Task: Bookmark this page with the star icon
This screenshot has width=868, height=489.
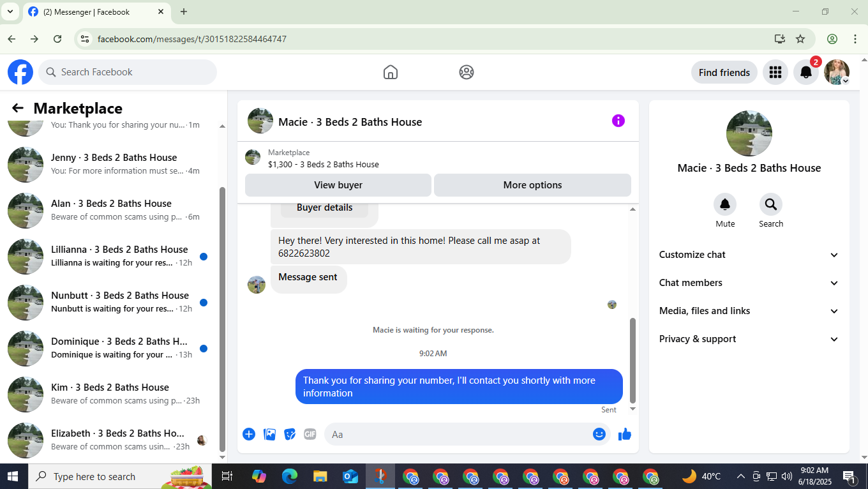Action: coord(800,39)
